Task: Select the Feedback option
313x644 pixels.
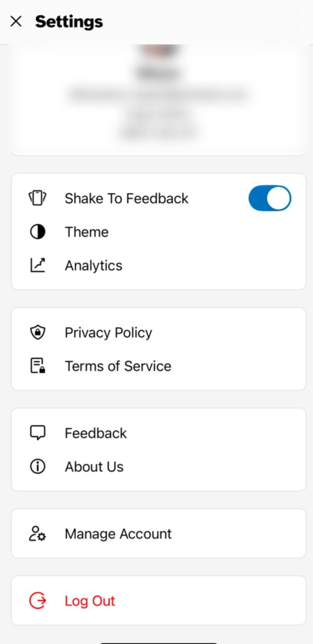Action: [96, 433]
